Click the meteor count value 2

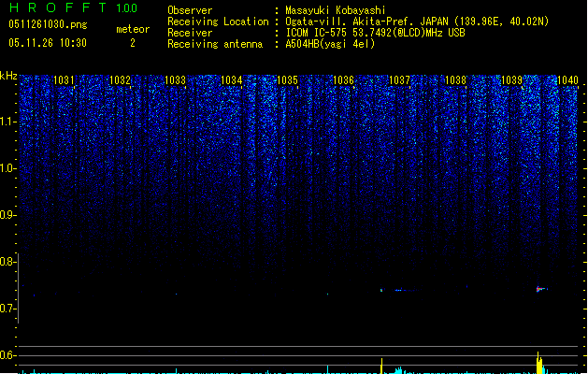[x=133, y=43]
